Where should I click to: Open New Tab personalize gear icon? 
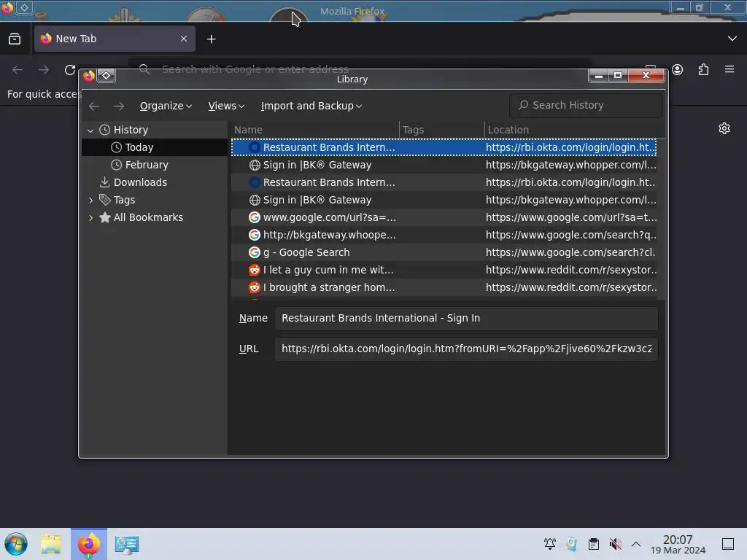724,128
